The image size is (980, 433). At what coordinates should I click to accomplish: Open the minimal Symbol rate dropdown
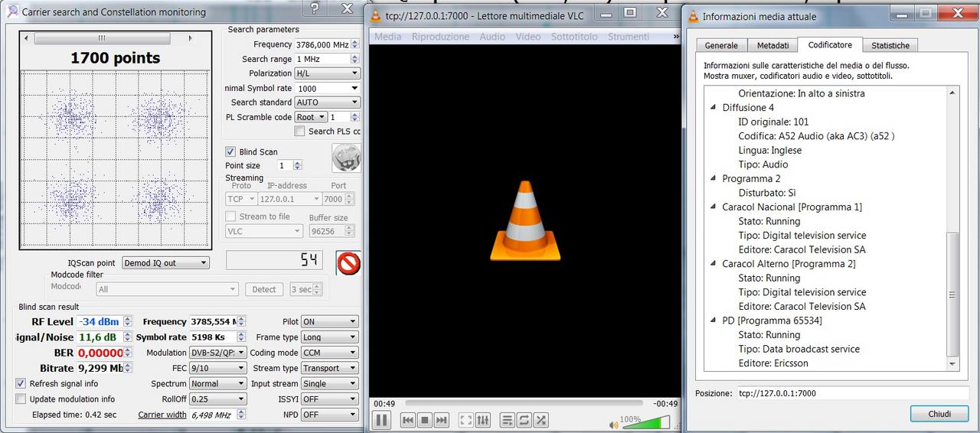[x=327, y=88]
